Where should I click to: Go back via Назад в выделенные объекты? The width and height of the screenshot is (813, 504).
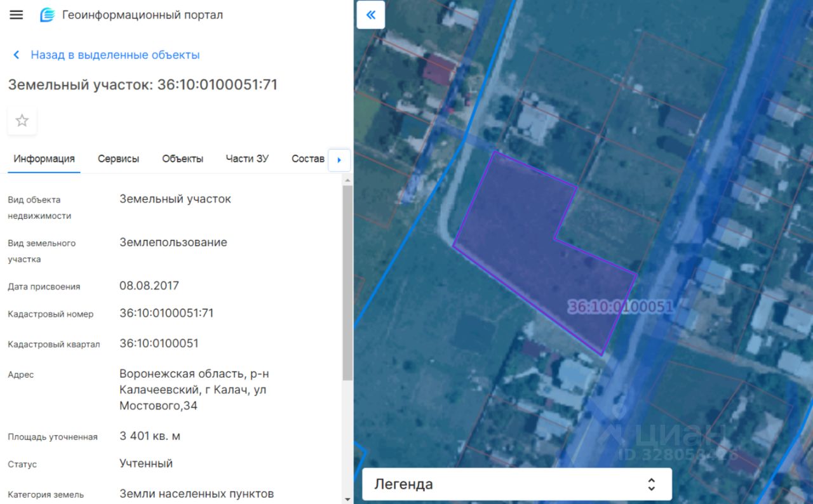[x=107, y=55]
